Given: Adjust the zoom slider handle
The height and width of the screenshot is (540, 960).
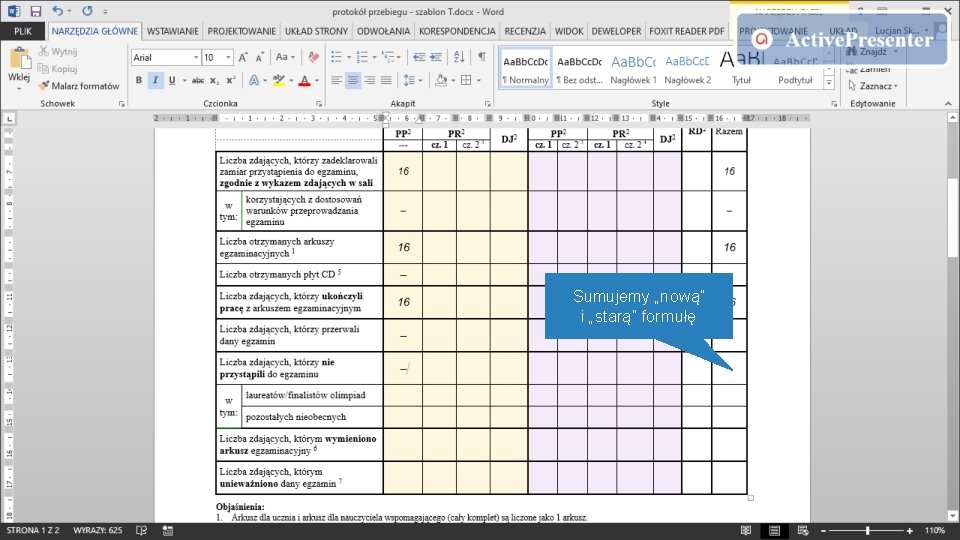Looking at the screenshot, I should (x=868, y=531).
